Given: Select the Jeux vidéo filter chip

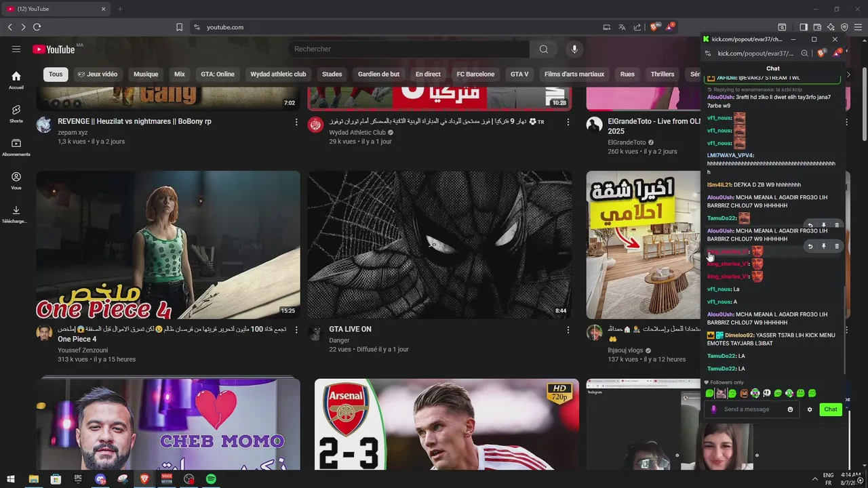Looking at the screenshot, I should tap(98, 74).
